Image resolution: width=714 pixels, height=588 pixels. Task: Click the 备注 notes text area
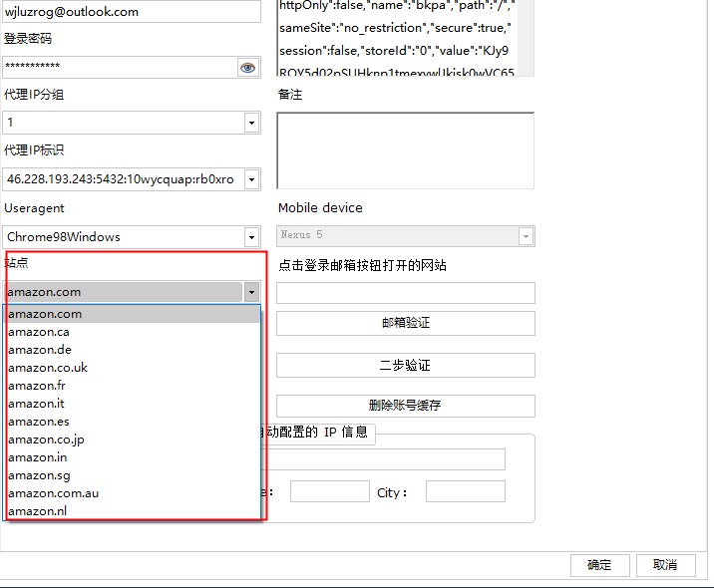[405, 150]
